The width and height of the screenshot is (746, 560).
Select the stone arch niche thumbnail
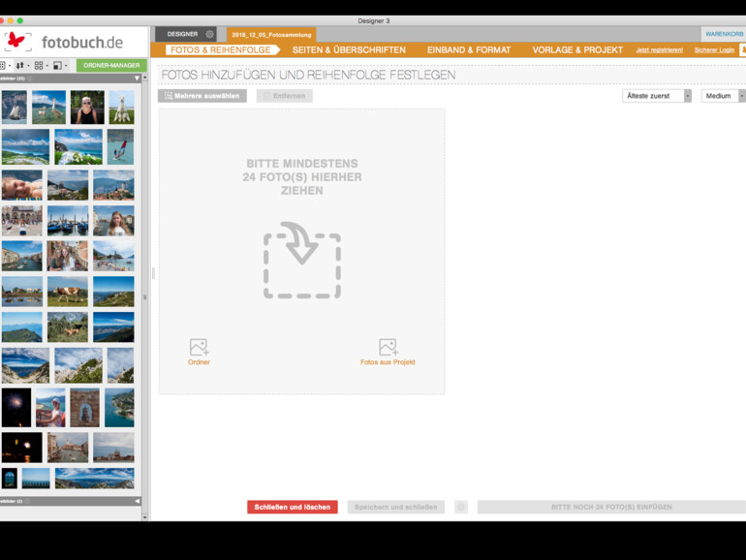click(84, 408)
